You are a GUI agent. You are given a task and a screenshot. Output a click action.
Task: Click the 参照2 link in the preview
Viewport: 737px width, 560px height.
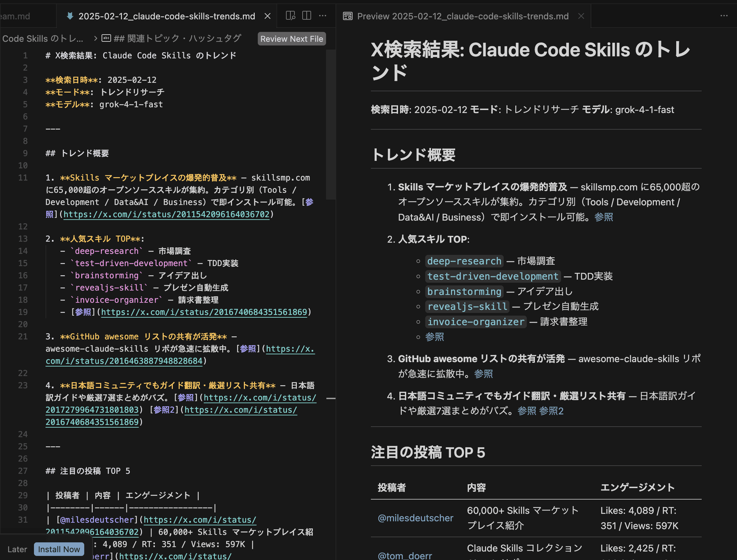coord(552,411)
